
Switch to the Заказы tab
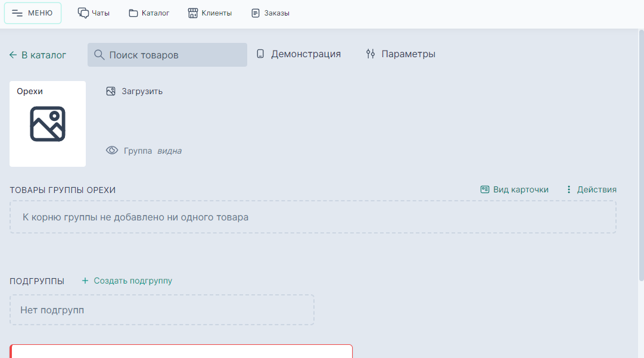coord(270,11)
